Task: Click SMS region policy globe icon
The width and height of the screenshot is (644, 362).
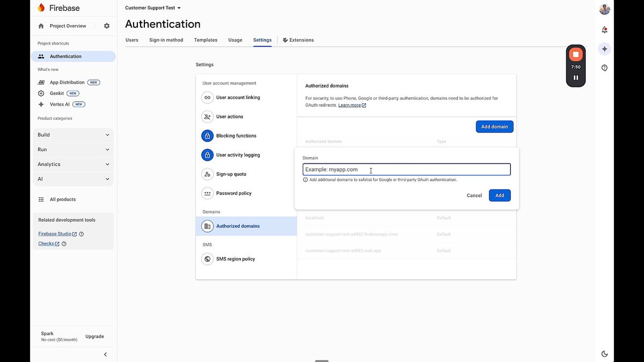Action: (x=207, y=259)
